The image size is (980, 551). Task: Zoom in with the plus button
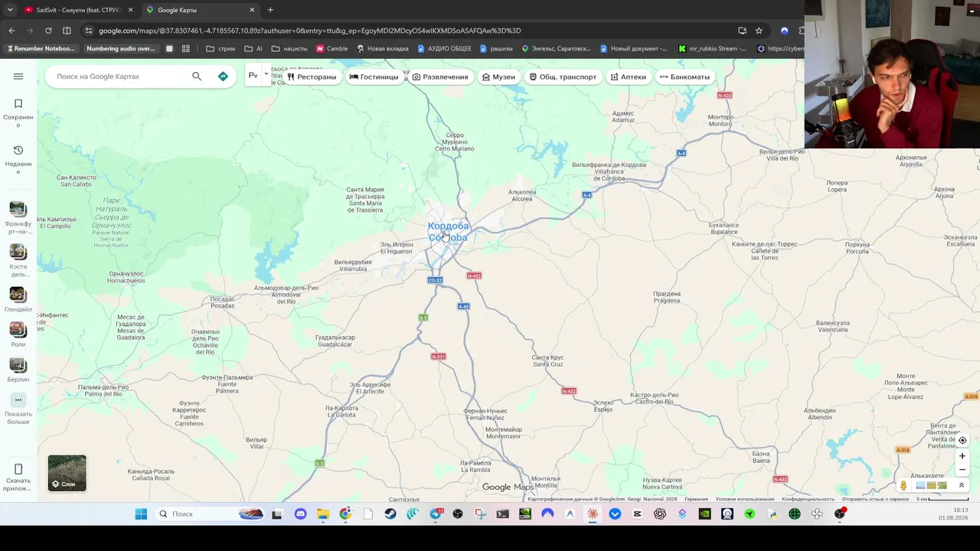(x=962, y=456)
